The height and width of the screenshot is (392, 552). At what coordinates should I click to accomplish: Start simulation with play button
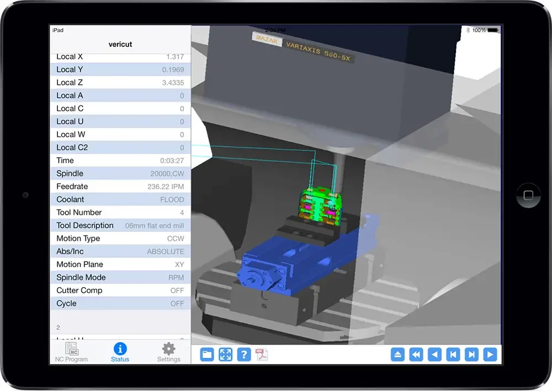[490, 354]
